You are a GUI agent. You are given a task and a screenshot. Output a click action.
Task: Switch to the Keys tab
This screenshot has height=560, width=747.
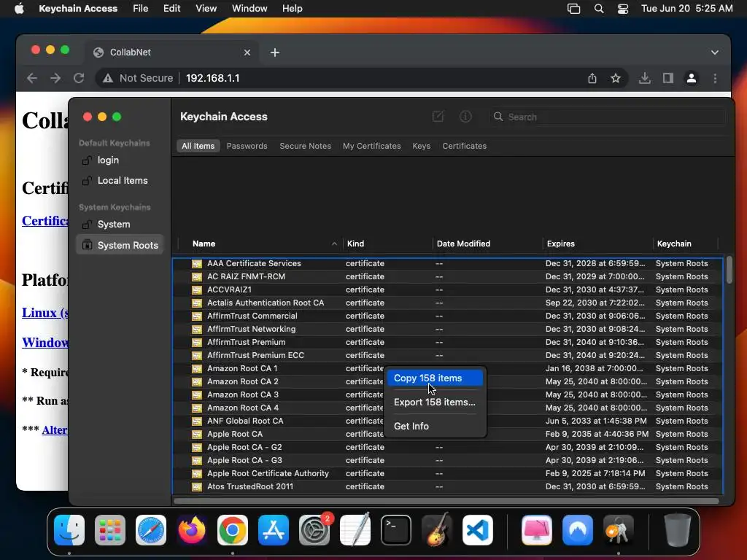[421, 146]
